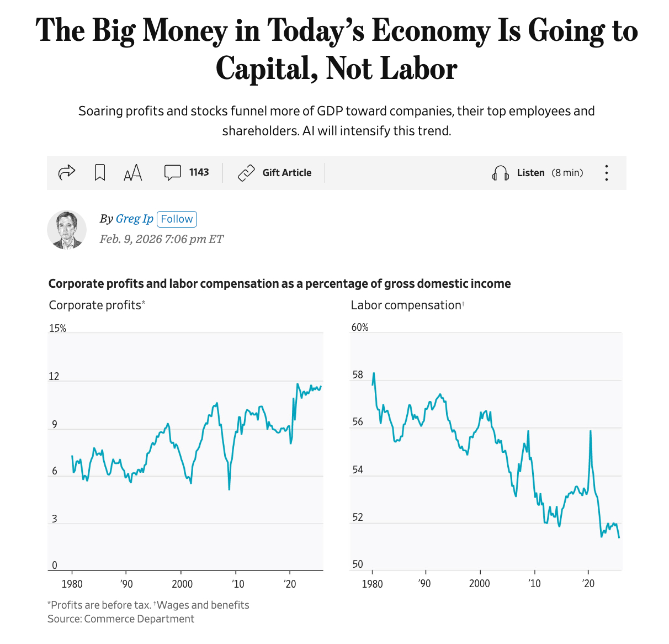Image resolution: width=669 pixels, height=644 pixels.
Task: Click the Source: Commerce Department footnote
Action: [x=121, y=619]
